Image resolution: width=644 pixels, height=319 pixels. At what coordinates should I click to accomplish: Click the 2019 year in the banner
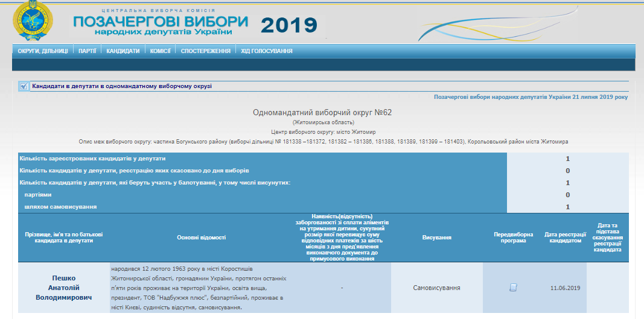coord(289,25)
